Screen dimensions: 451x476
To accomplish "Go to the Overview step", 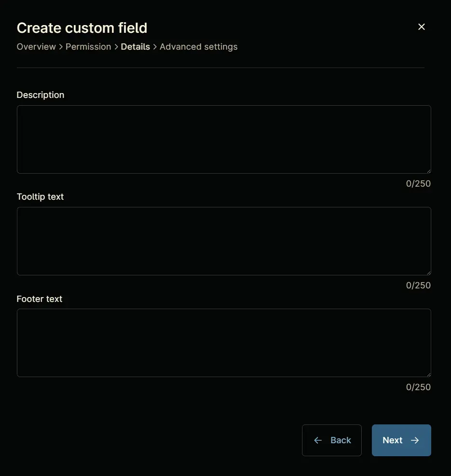I will point(36,47).
